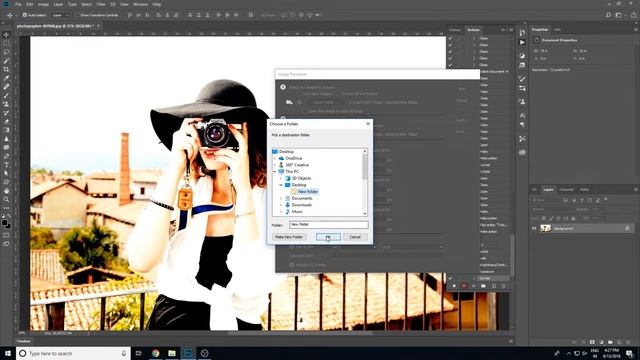Open the Filter menu
This screenshot has height=360, width=640.
pos(101,4)
